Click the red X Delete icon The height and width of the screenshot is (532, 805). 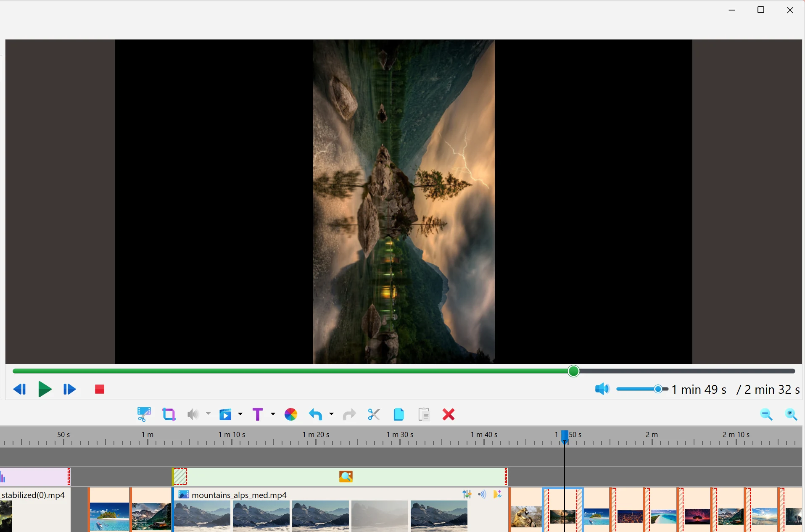pos(449,414)
